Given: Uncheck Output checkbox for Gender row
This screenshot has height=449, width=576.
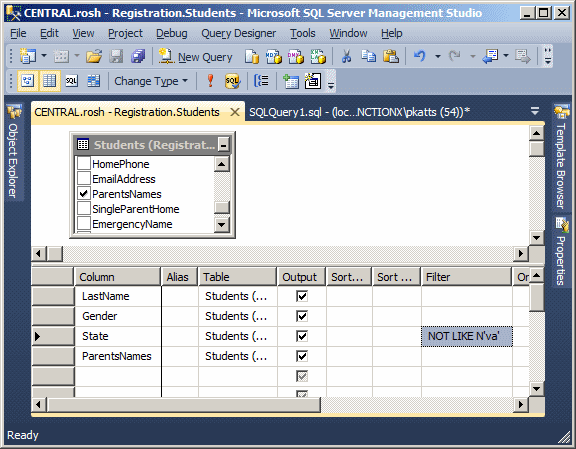Looking at the screenshot, I should point(302,316).
